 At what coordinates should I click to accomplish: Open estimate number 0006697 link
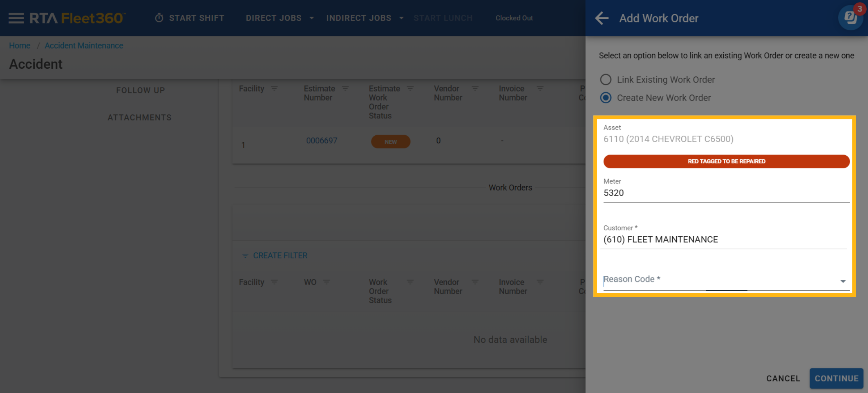coord(322,141)
